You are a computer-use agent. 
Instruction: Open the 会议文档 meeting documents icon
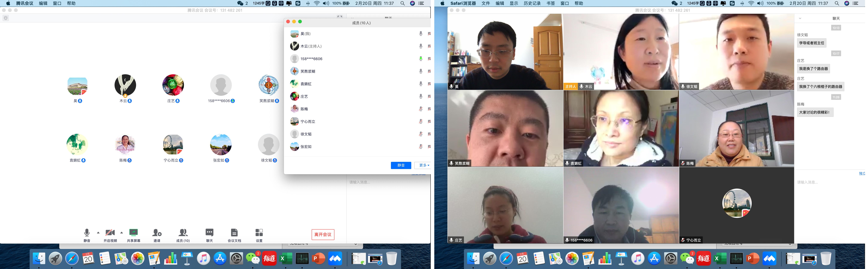[x=234, y=233]
